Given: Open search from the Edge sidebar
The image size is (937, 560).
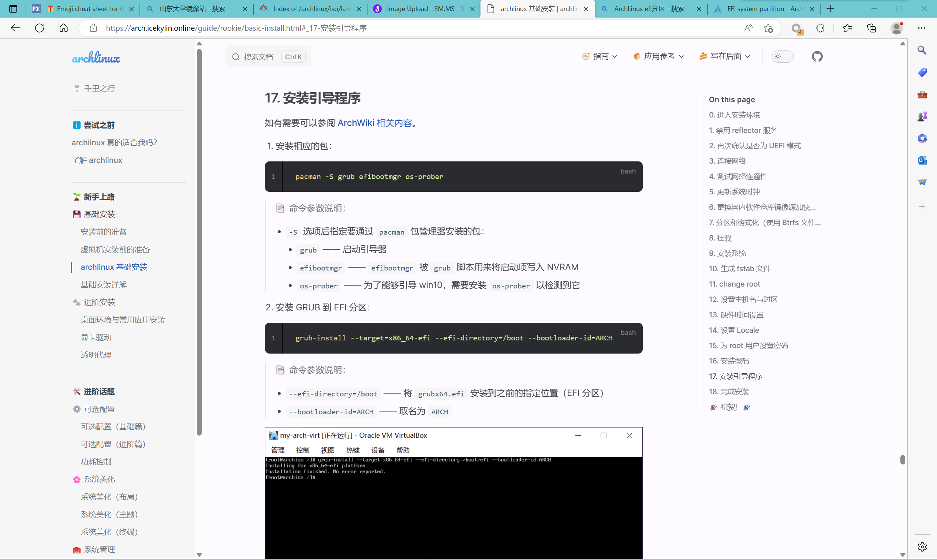Looking at the screenshot, I should 922,50.
